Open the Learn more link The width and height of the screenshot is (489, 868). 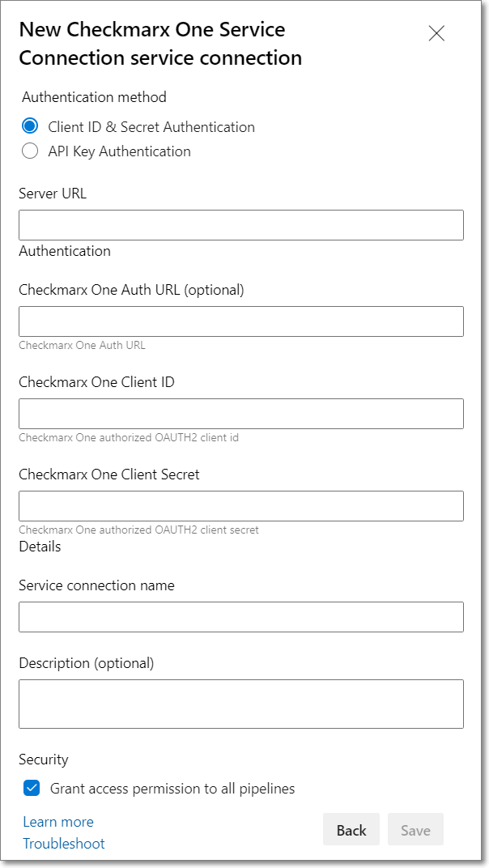point(58,822)
